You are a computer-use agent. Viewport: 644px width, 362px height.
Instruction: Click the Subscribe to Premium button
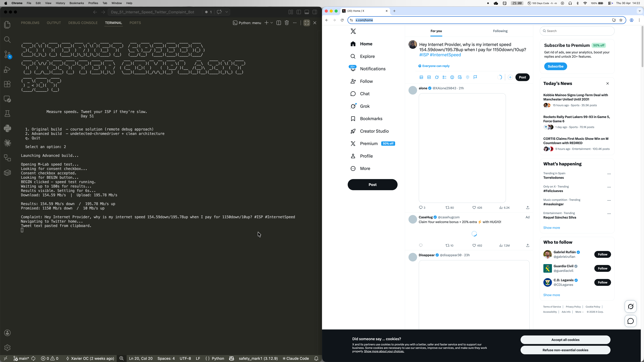555,66
